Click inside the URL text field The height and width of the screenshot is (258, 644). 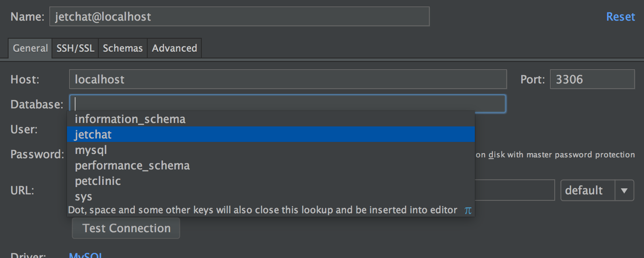point(515,190)
